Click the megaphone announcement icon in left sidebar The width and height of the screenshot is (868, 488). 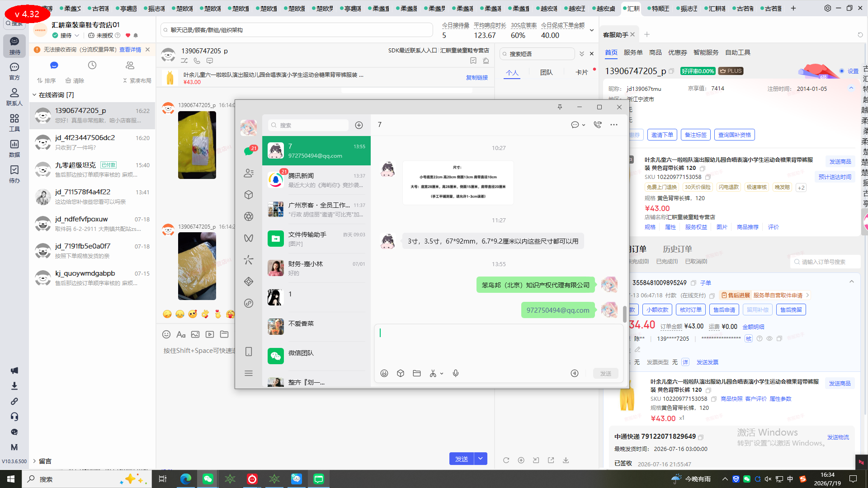pos(14,371)
